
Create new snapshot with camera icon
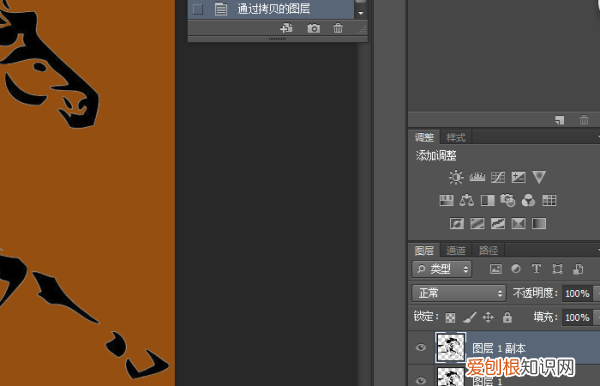click(313, 28)
